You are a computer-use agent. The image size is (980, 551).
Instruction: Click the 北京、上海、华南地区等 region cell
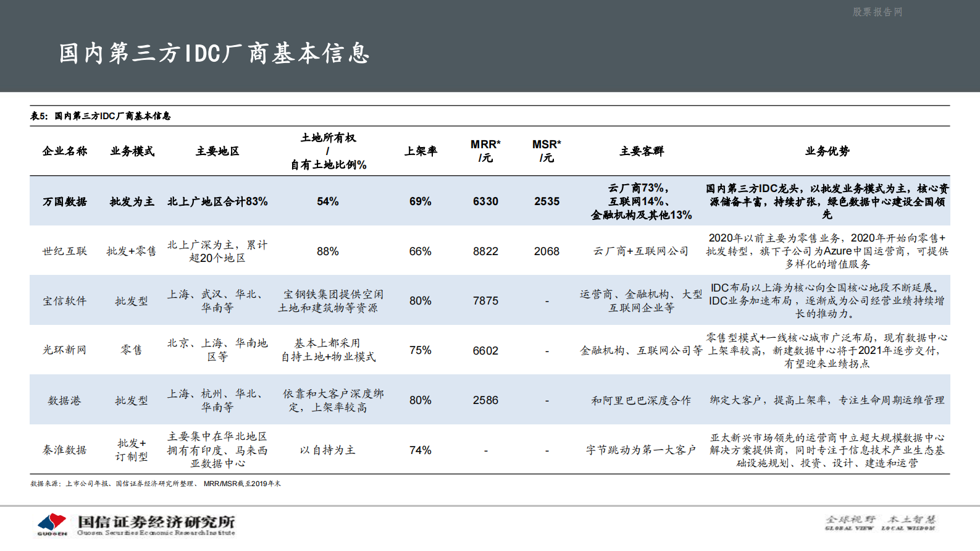click(x=217, y=350)
